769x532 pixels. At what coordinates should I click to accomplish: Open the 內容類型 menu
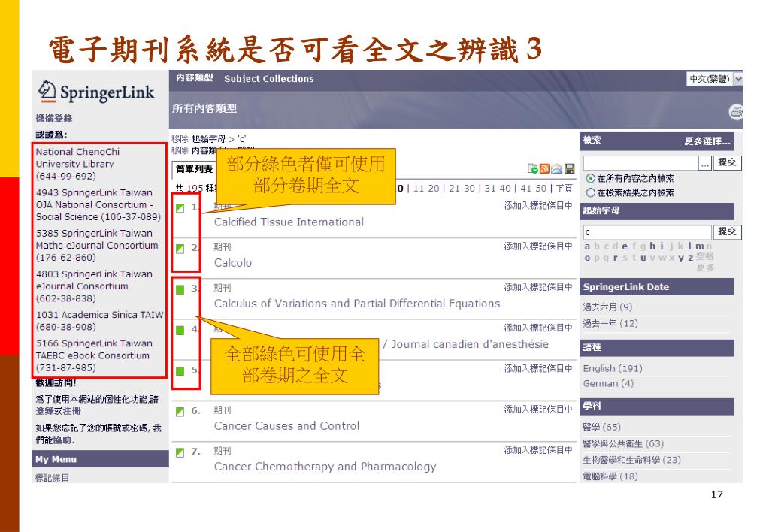coord(194,78)
